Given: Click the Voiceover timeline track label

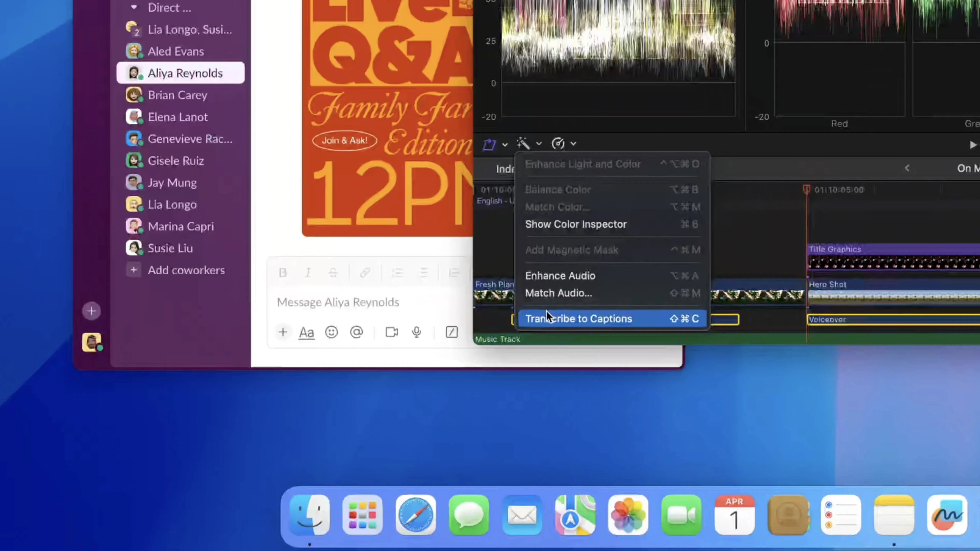Looking at the screenshot, I should pyautogui.click(x=827, y=319).
